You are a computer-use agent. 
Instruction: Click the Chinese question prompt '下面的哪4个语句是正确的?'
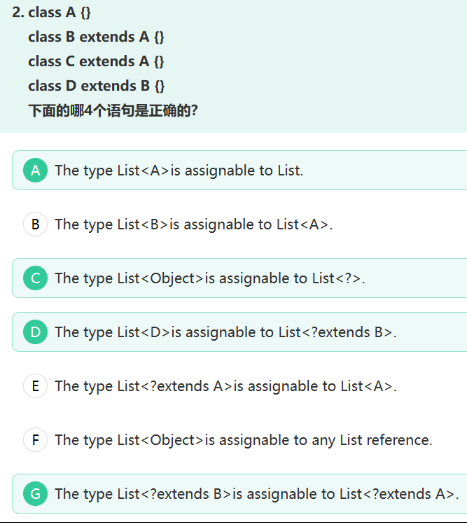point(113,110)
